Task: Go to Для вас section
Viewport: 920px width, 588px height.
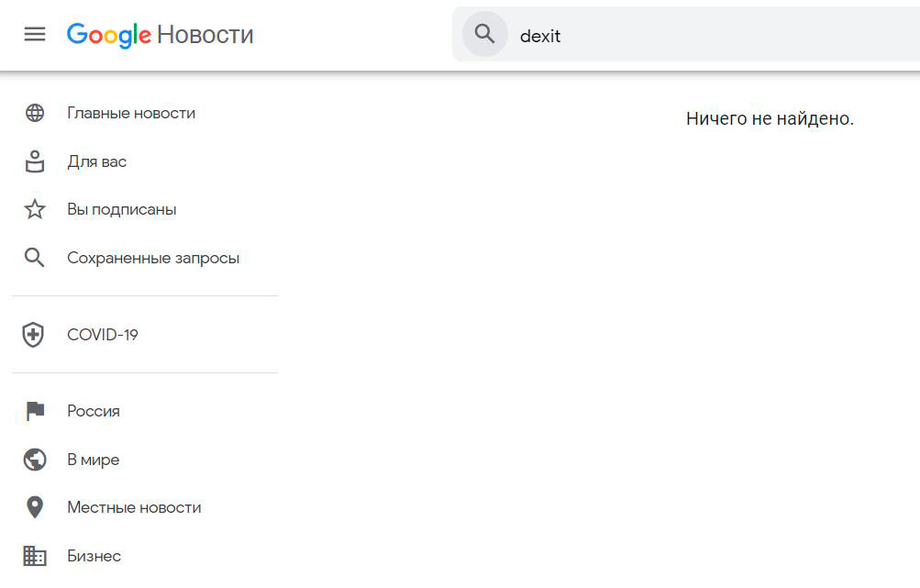Action: tap(97, 161)
